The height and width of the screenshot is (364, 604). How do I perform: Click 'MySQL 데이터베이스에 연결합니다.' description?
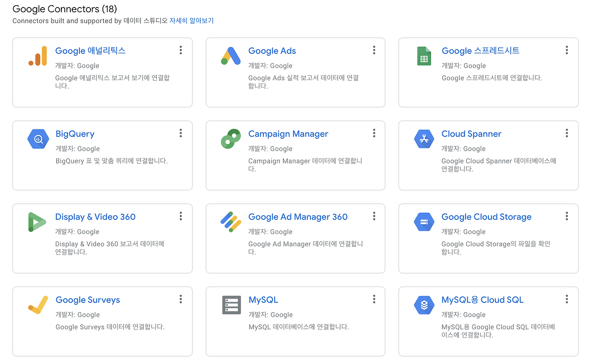pyautogui.click(x=299, y=327)
